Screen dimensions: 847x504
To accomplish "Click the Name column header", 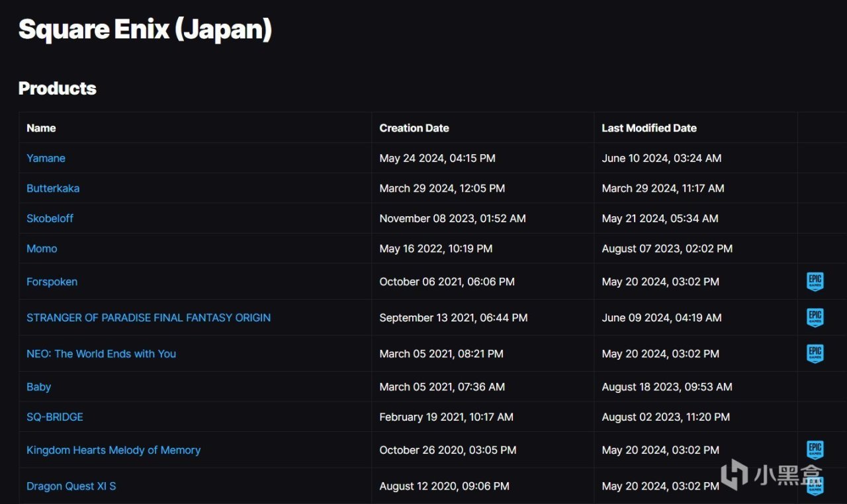I will pyautogui.click(x=41, y=128).
